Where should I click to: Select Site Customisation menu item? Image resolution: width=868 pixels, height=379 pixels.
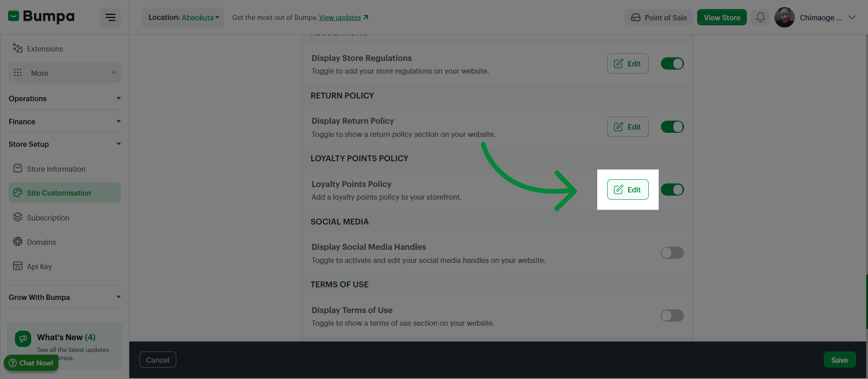point(65,193)
